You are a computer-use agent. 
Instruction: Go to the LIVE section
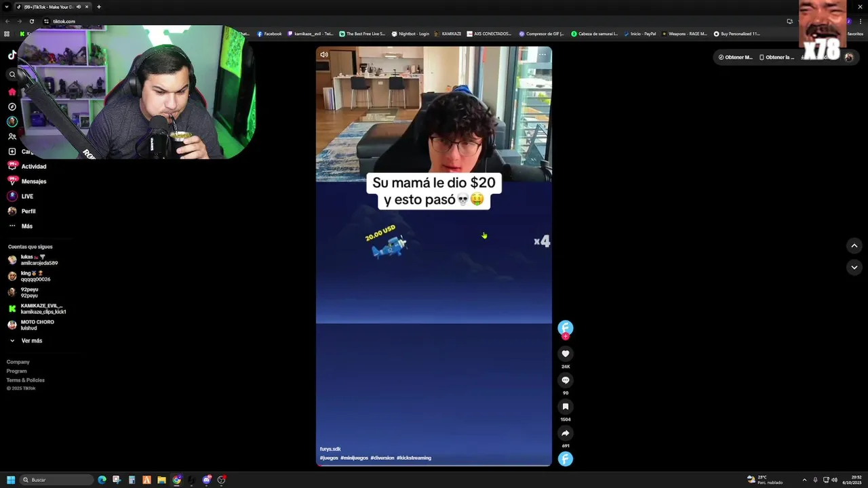(x=20, y=196)
